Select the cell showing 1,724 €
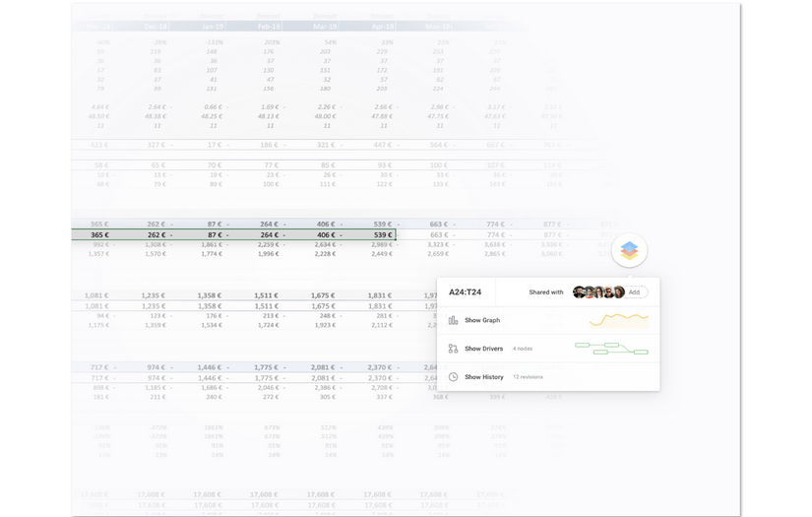The height and width of the screenshot is (517, 812). 268,325
